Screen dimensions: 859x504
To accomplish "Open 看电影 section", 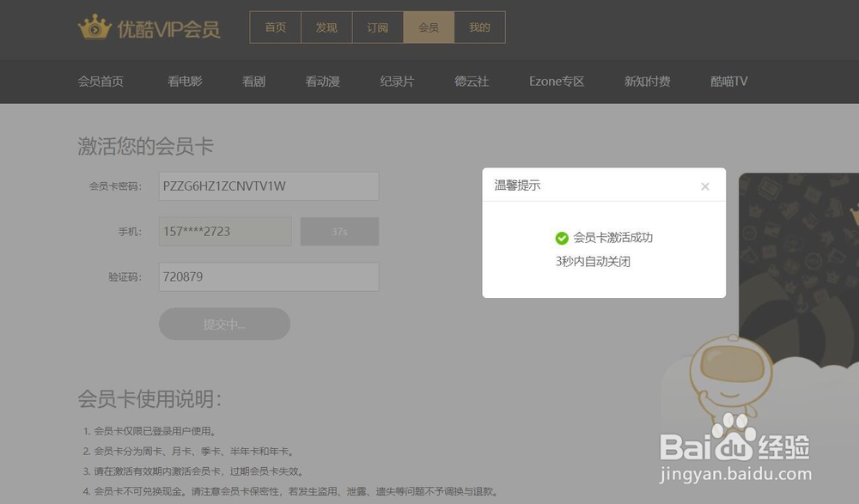I will click(185, 82).
